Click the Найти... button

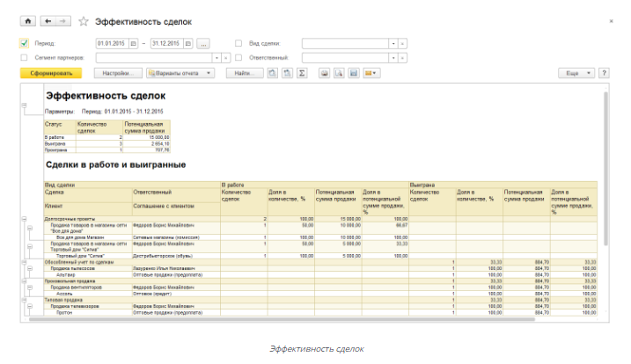point(245,73)
